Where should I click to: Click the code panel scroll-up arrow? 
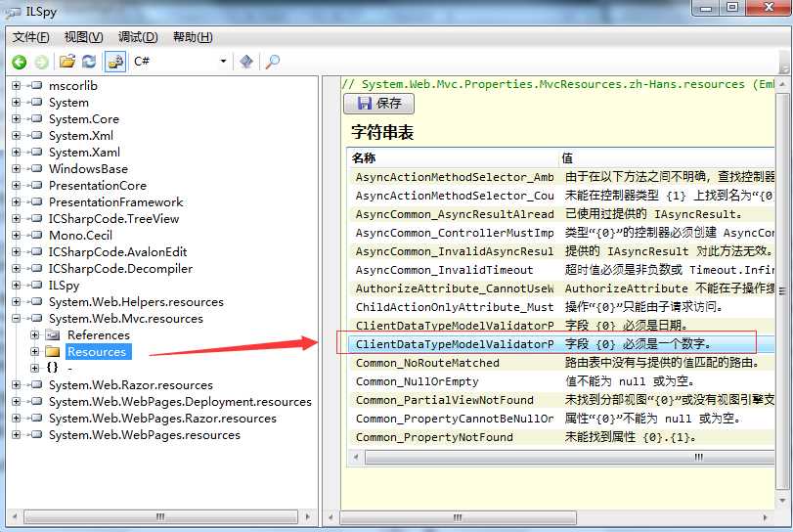[782, 84]
